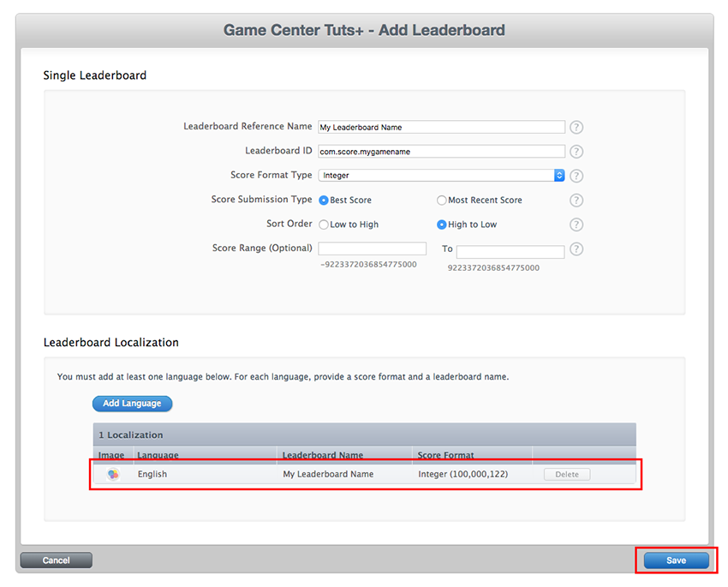Click the 'Score Format' column header
This screenshot has width=728, height=587.
click(x=445, y=455)
